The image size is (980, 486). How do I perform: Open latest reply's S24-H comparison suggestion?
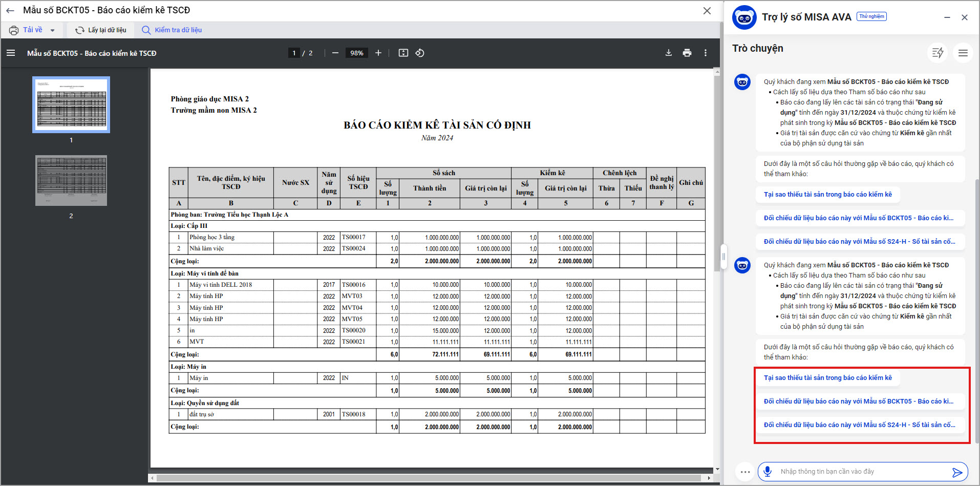click(861, 425)
